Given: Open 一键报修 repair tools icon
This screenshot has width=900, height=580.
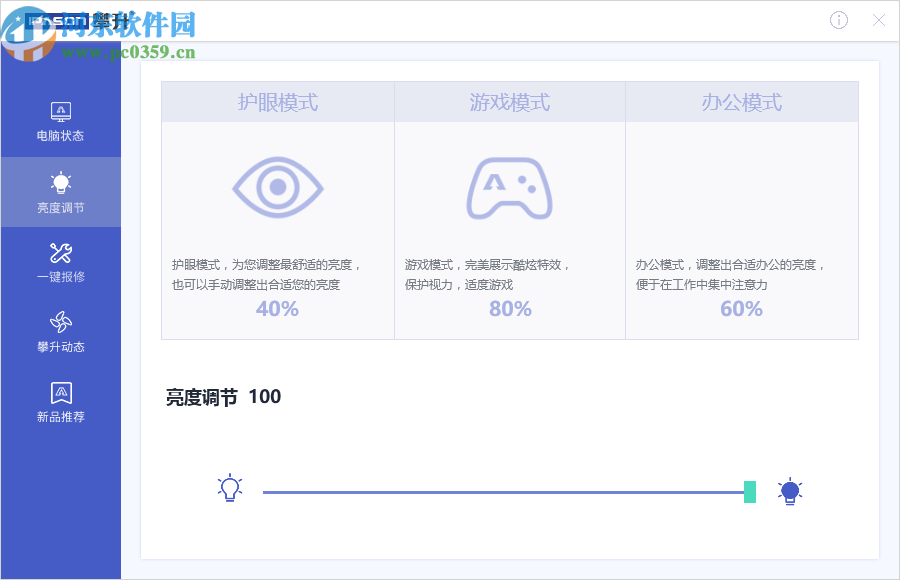Looking at the screenshot, I should (61, 252).
